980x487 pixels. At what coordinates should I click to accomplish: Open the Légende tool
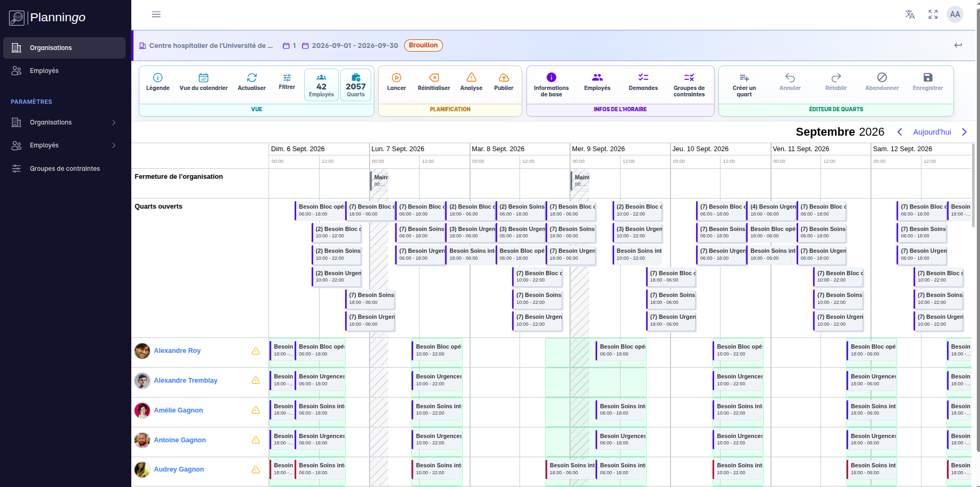tap(158, 82)
